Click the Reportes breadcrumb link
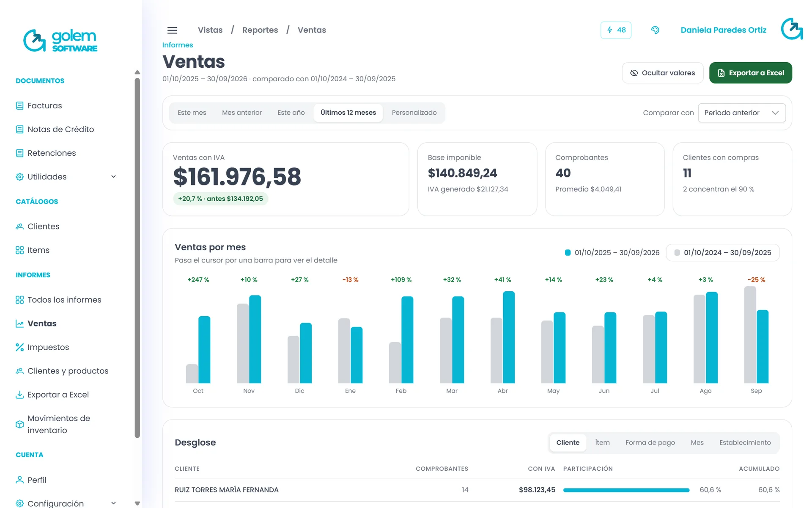Viewport: 812px width, 508px height. click(x=260, y=30)
